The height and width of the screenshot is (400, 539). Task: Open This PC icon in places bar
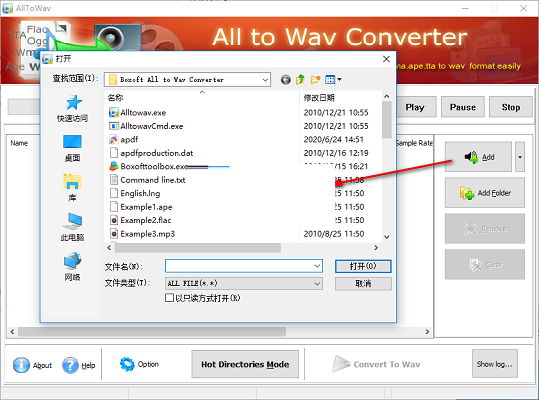72,221
